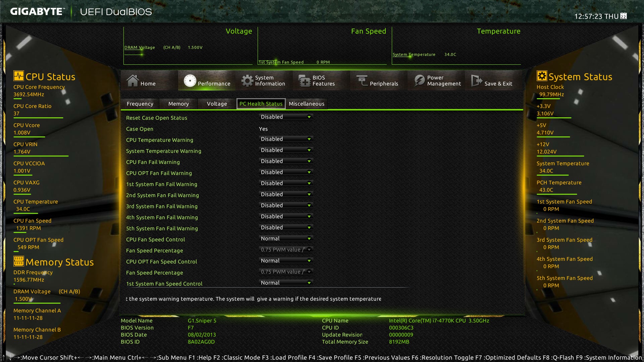Click the System Information gear icon
The width and height of the screenshot is (644, 362).
[248, 80]
